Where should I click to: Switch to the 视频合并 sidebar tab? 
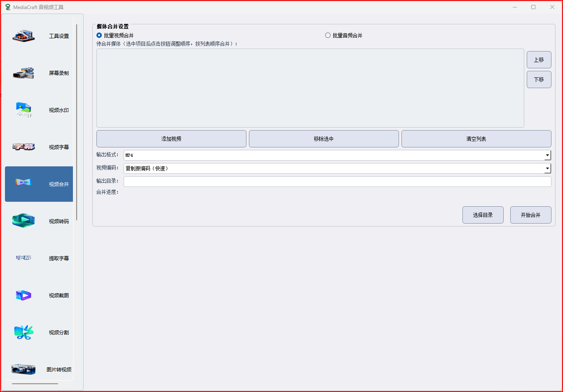point(39,184)
